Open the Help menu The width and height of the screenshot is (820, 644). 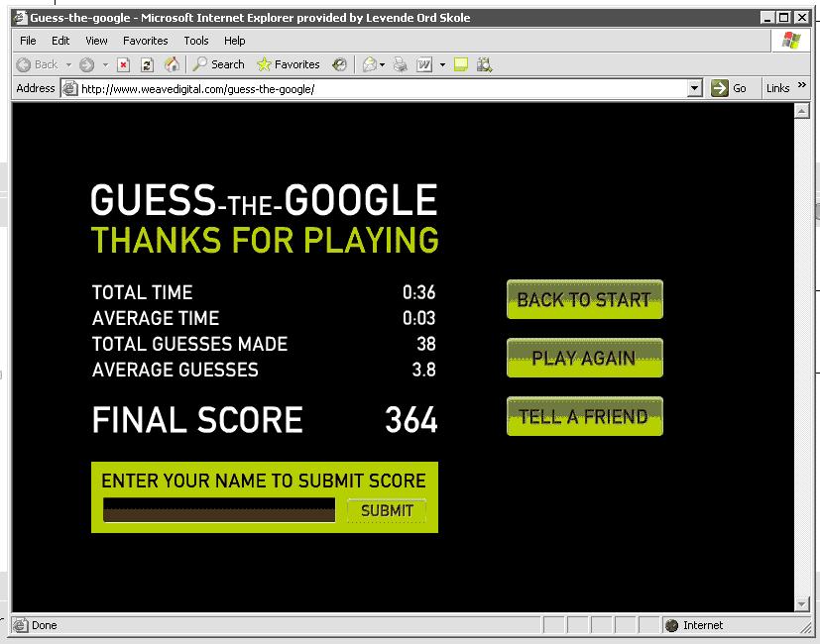(234, 41)
